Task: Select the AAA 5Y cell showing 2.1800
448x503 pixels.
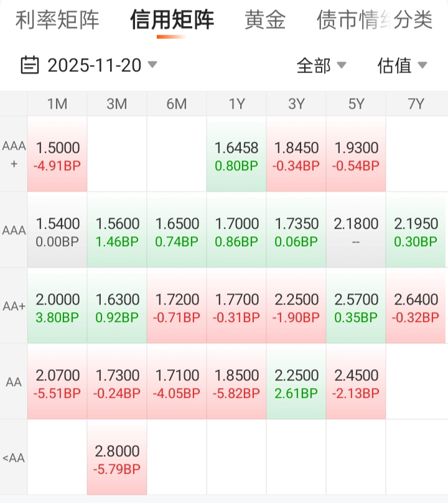Action: point(356,231)
